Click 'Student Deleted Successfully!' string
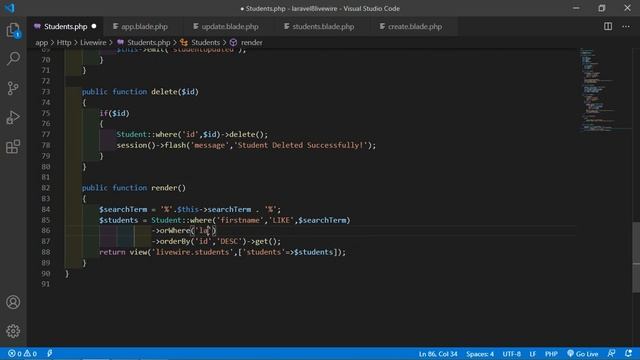Screen dimensions: 640x360 coord(301,145)
